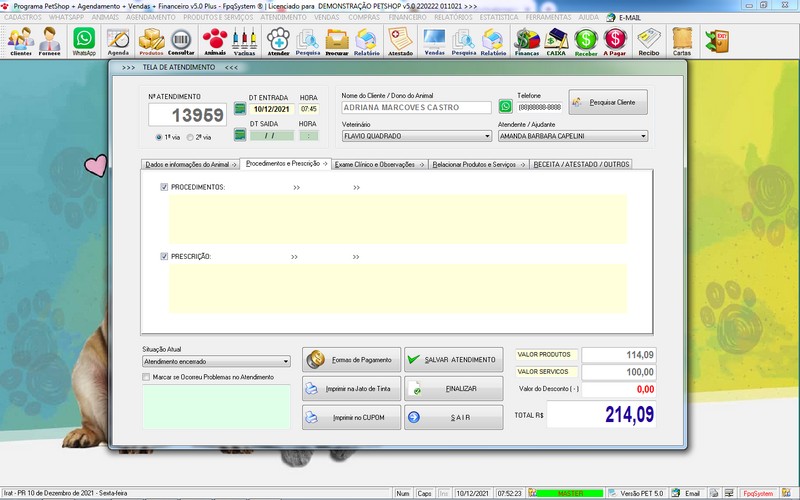Expand the Veterinário dropdown
Image resolution: width=800 pixels, height=500 pixels.
487,136
